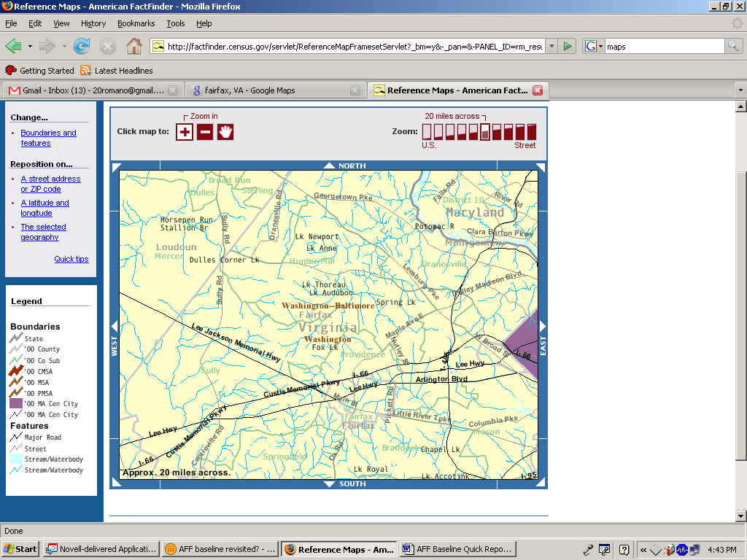Select the Zoom out minus map tool
Viewport: 747px width, 560px height.
[x=205, y=132]
